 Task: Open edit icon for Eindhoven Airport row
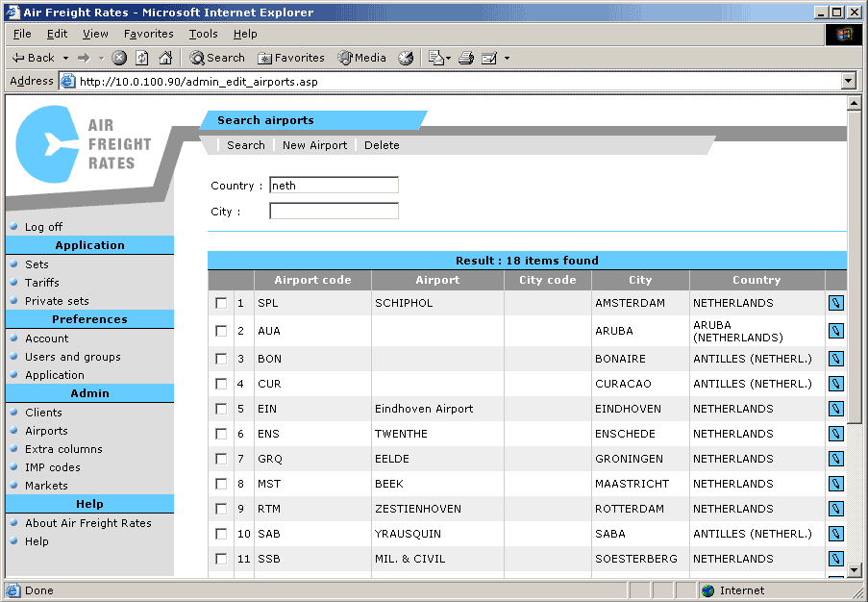tap(835, 409)
